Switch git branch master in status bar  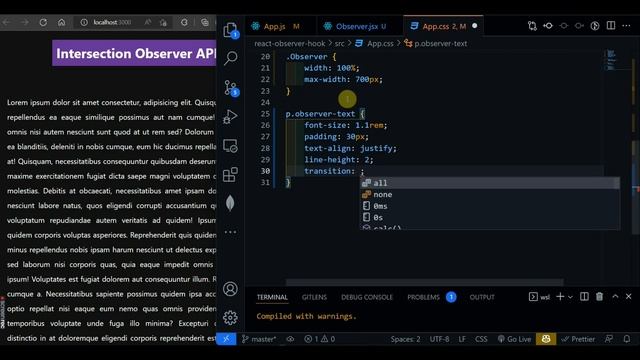coord(259,339)
